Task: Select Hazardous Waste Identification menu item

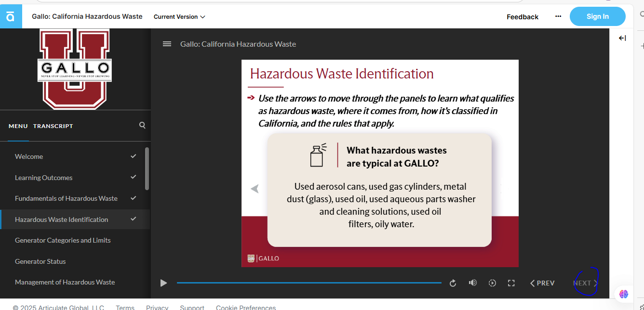Action: point(75,220)
